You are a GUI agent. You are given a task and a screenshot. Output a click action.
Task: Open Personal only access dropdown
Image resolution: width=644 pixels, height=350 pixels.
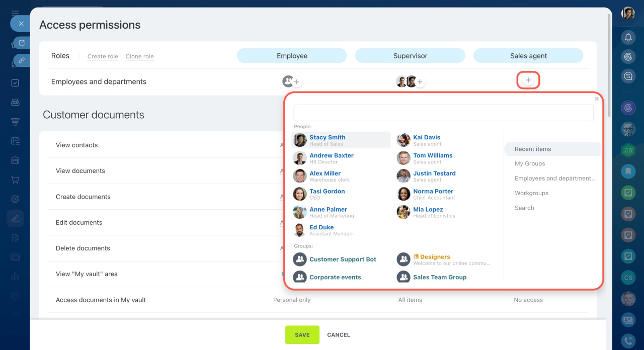coord(292,300)
